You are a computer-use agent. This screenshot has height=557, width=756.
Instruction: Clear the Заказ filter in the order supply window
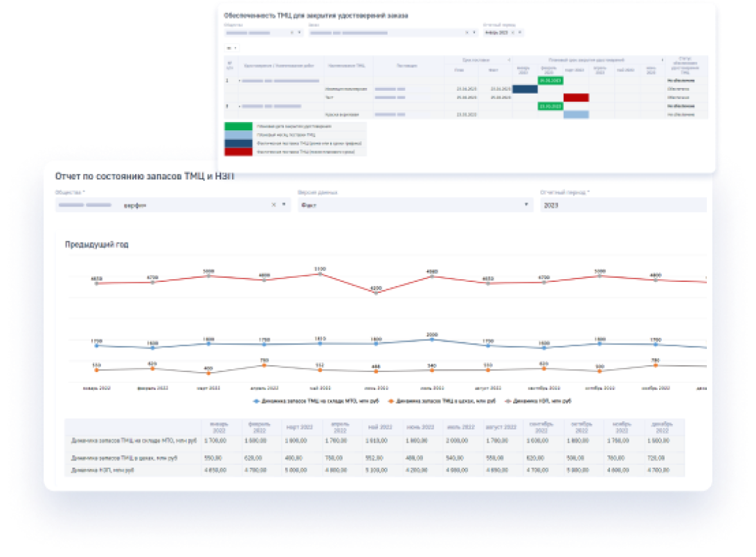(x=467, y=33)
